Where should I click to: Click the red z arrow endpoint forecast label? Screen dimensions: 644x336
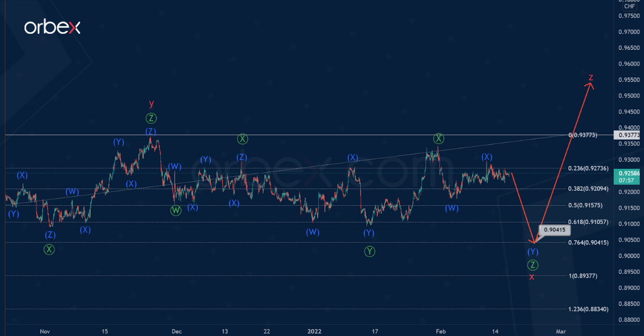click(590, 77)
